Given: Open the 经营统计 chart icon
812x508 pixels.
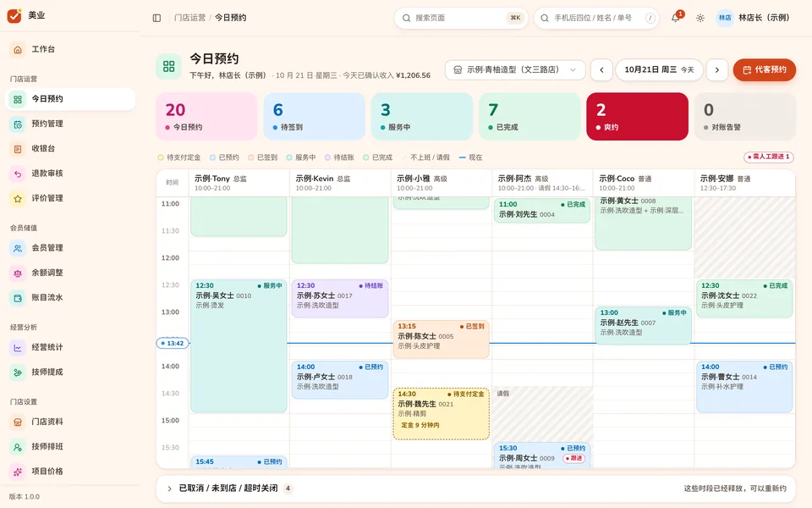Looking at the screenshot, I should click(18, 348).
